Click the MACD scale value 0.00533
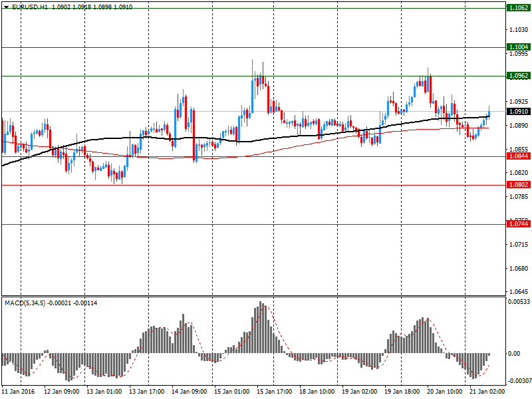 (519, 302)
